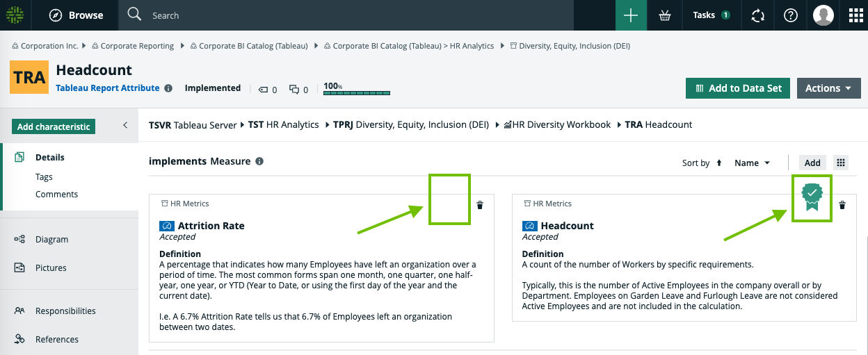Click the green plus create button
This screenshot has height=355, width=868.
coord(630,15)
